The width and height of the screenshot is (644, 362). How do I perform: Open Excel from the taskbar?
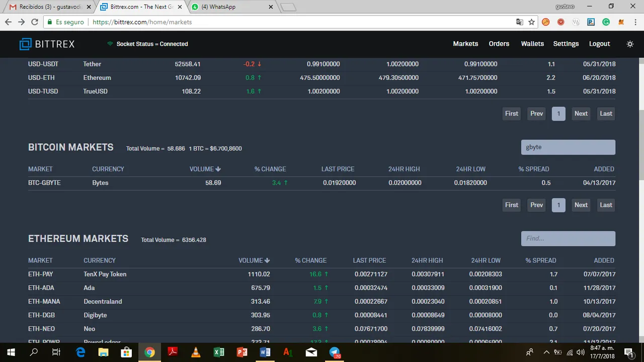[219, 352]
